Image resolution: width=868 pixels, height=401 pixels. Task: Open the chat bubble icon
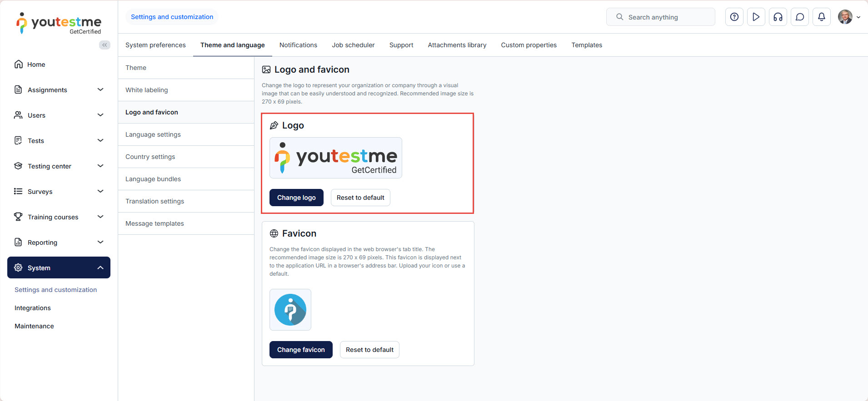[x=800, y=17]
